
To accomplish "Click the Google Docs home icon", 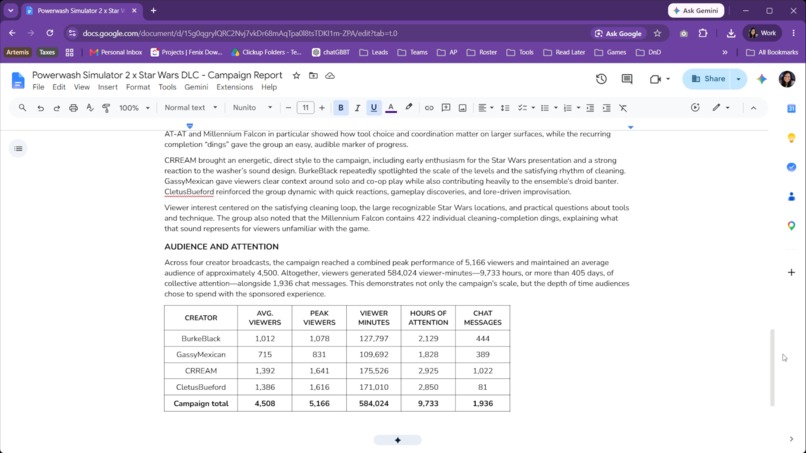I will (18, 80).
